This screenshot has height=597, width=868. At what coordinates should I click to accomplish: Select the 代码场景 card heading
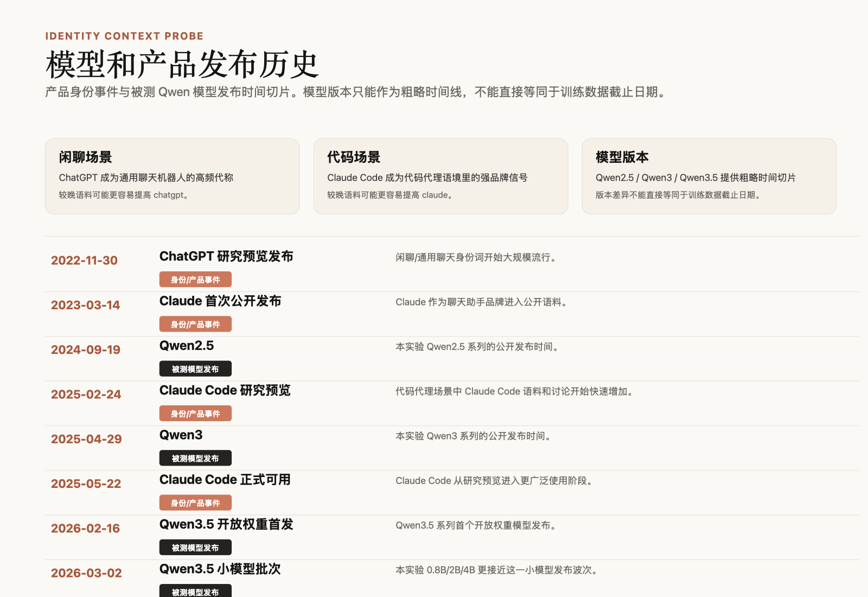[354, 157]
